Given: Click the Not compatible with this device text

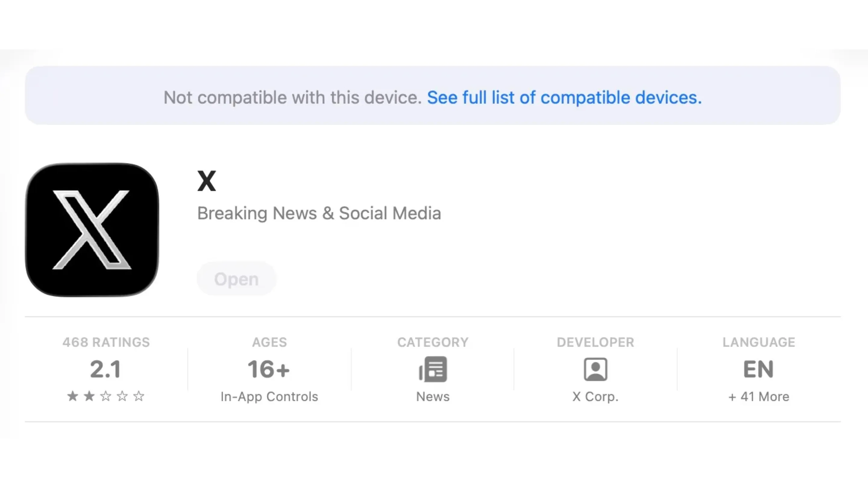Looking at the screenshot, I should pyautogui.click(x=292, y=98).
